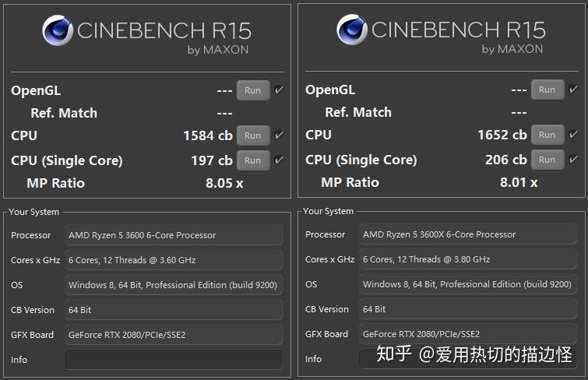588x380 pixels.
Task: Click 'OpenGL' label in right panel
Action: coord(330,90)
